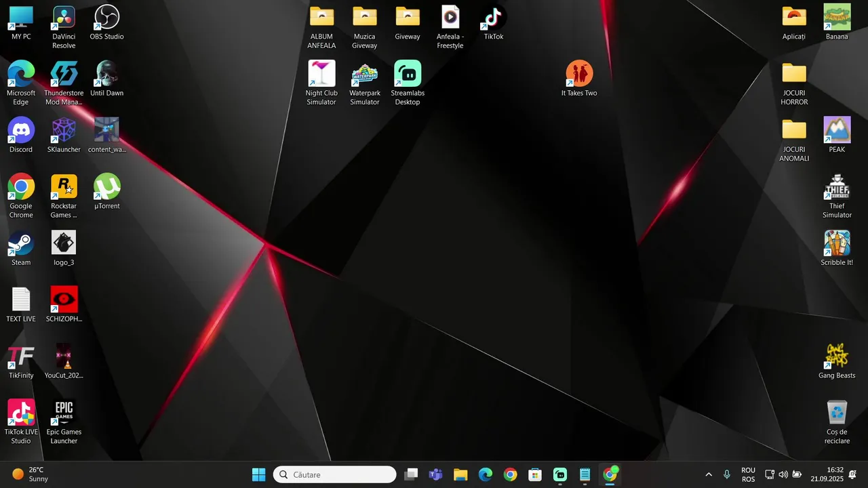Click the Căutare taskbar search box
Screen dimensions: 868x488
pyautogui.click(x=334, y=474)
